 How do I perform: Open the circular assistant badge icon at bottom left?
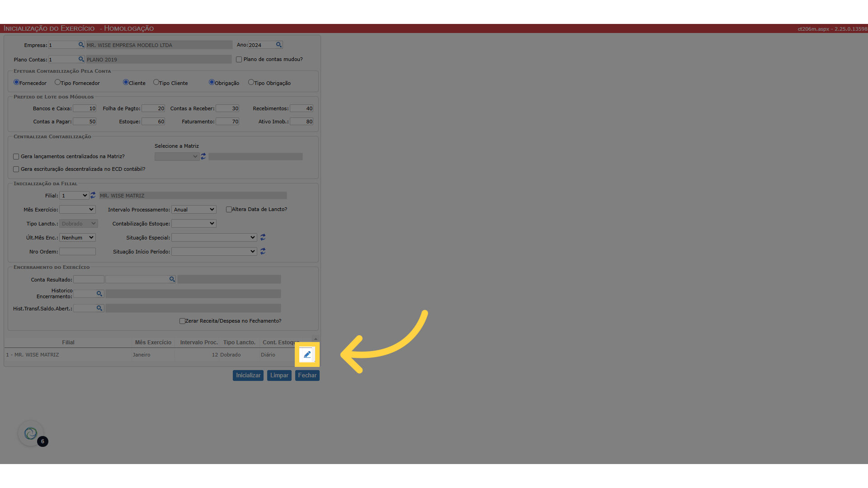31,434
